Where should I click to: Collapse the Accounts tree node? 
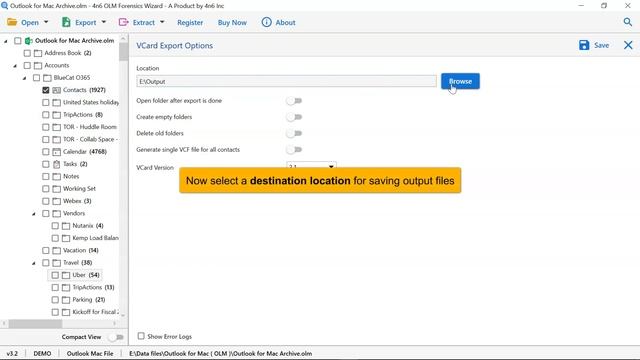15,66
